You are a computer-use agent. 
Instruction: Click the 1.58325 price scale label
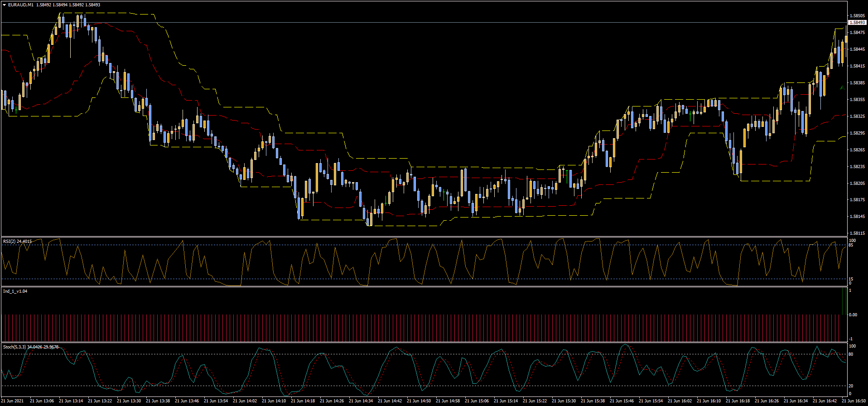(x=857, y=116)
